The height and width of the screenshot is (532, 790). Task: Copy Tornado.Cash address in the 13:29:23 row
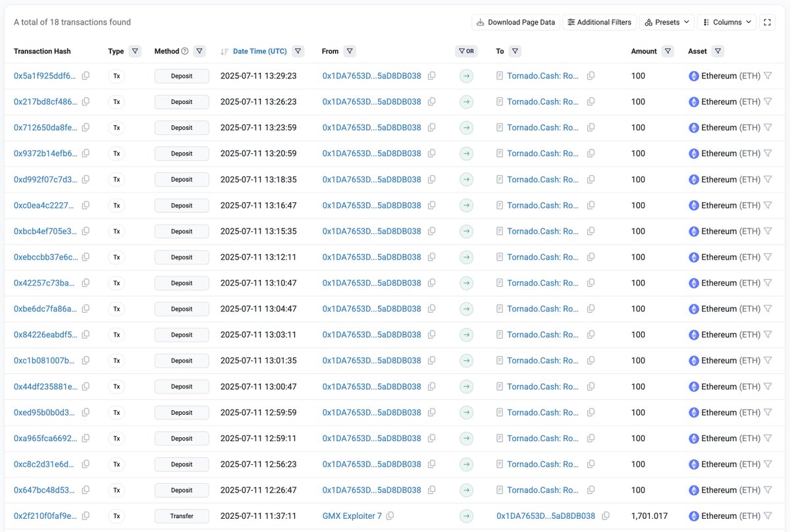pos(591,76)
